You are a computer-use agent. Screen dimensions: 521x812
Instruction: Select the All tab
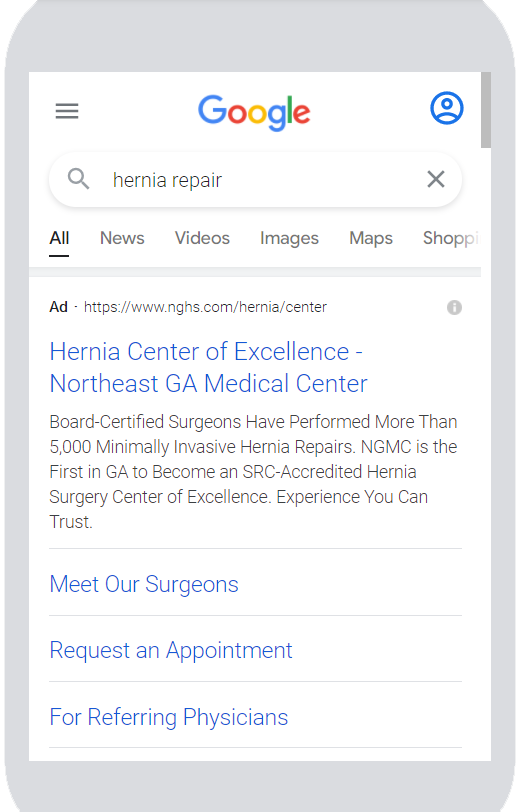[x=59, y=238]
